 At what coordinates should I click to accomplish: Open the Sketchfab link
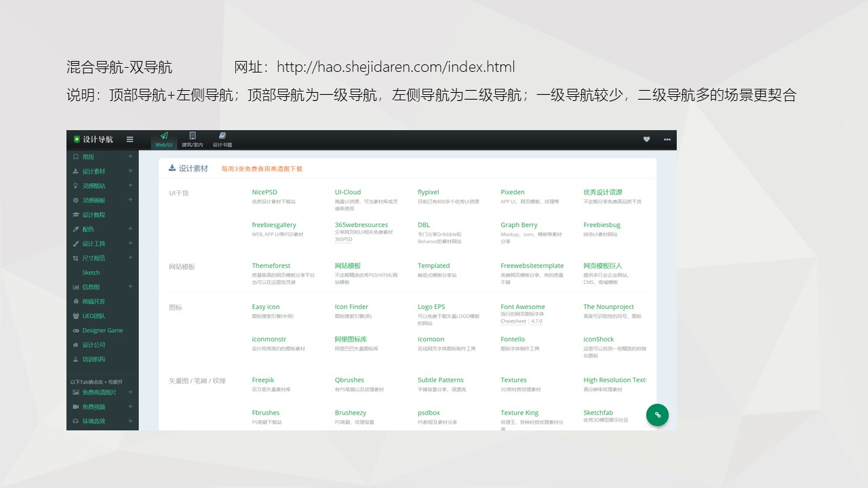click(x=598, y=413)
